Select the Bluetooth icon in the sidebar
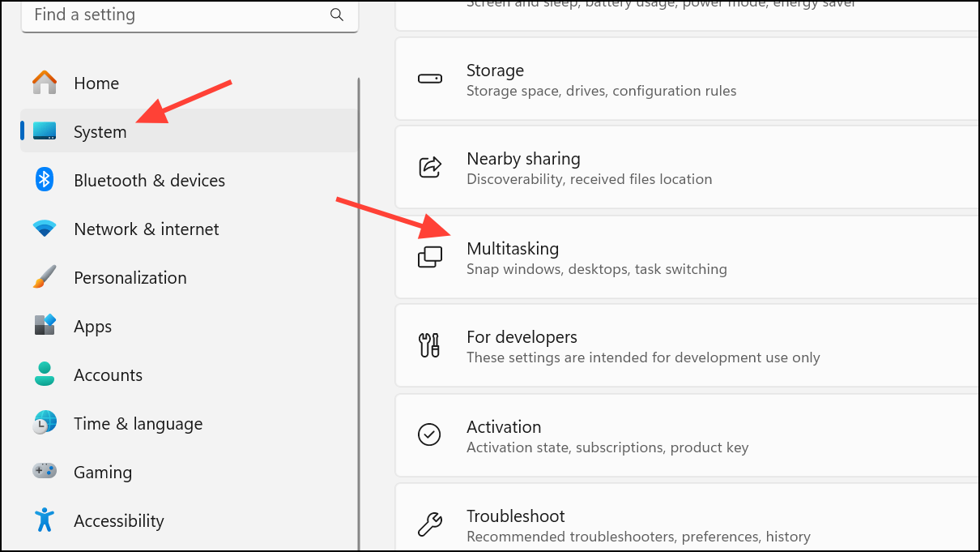 (44, 179)
